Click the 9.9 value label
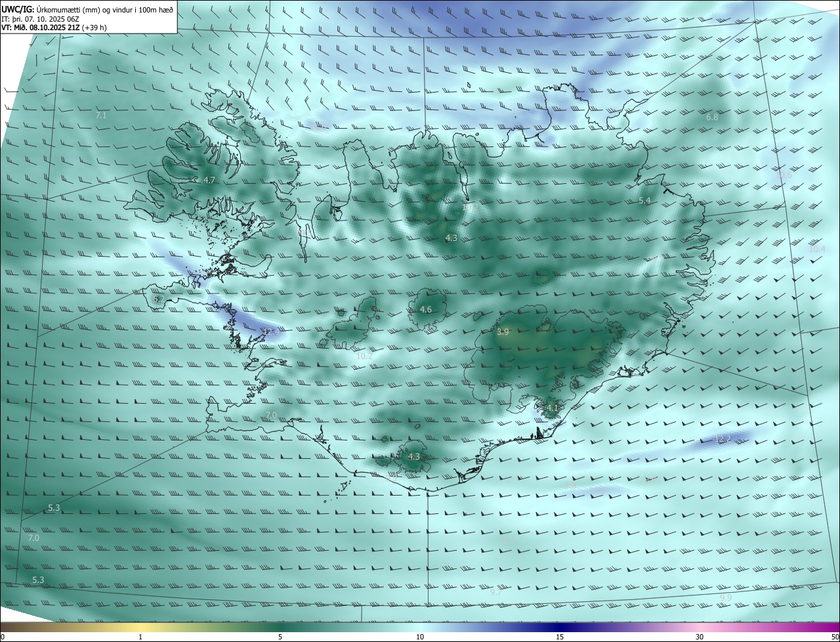 (x=726, y=598)
